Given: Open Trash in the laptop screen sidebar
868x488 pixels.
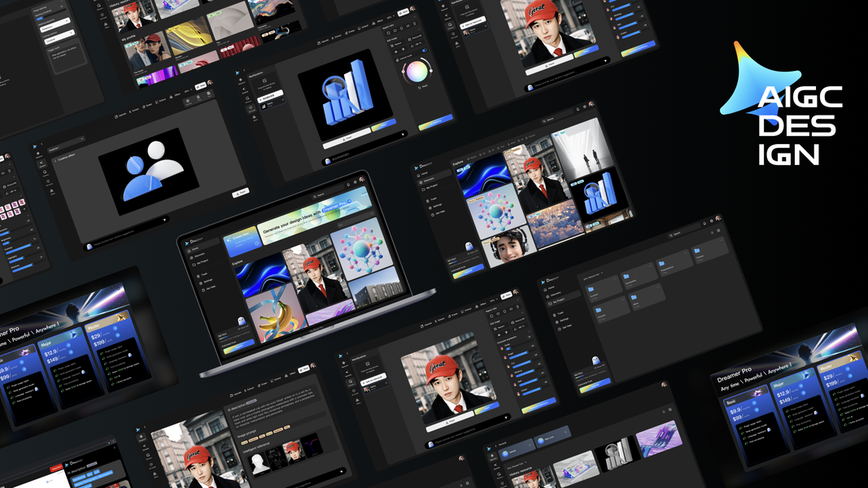Looking at the screenshot, I should (203, 274).
